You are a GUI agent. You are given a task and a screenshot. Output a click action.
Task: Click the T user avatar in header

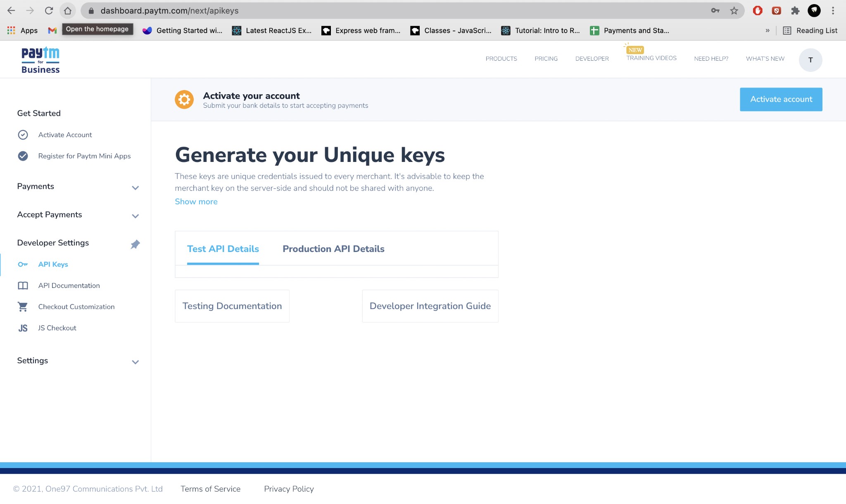[x=810, y=60]
